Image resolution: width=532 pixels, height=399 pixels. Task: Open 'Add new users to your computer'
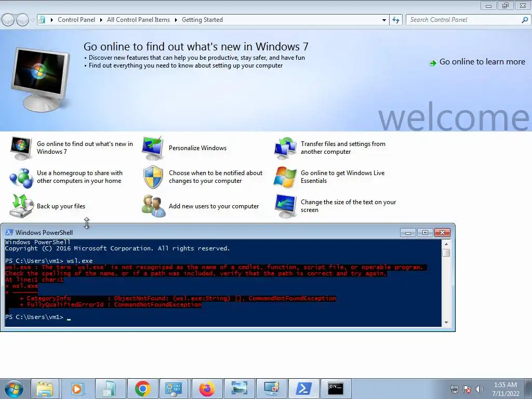[x=214, y=206]
